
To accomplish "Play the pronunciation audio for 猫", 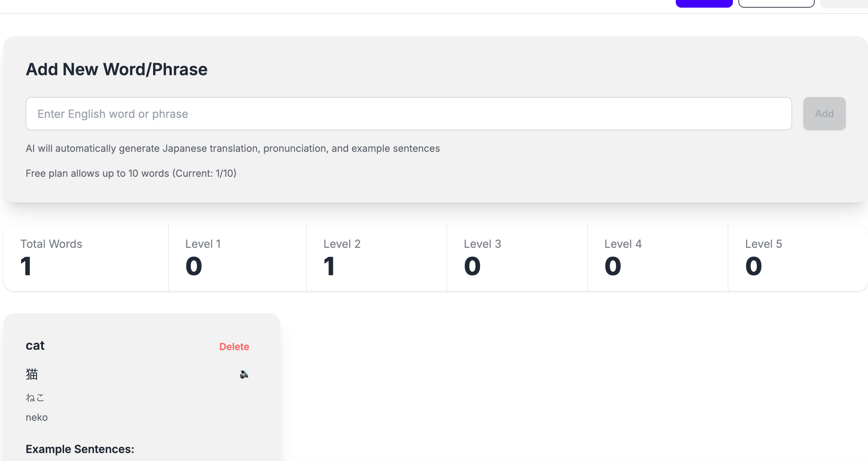I will point(244,374).
